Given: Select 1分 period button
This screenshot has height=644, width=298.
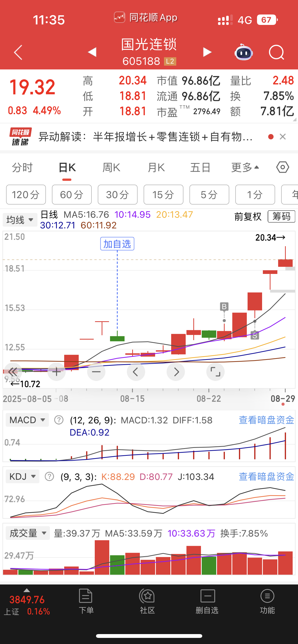Looking at the screenshot, I should pyautogui.click(x=255, y=195).
